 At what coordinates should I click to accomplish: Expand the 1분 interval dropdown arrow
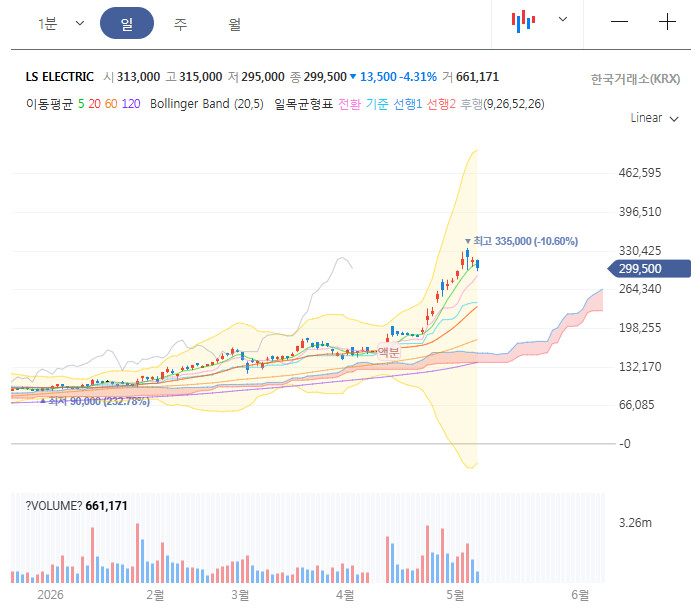pyautogui.click(x=80, y=23)
